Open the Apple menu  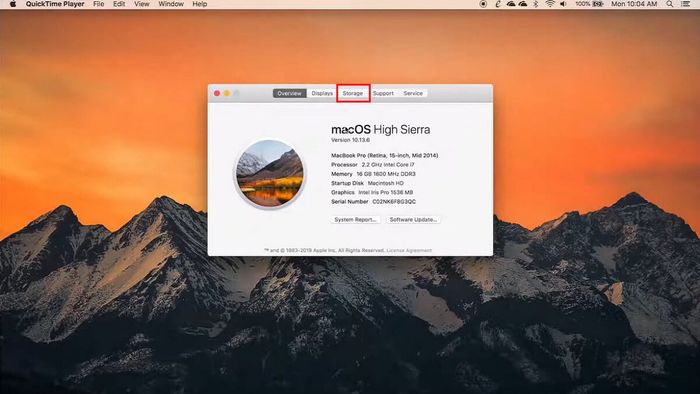click(x=13, y=4)
